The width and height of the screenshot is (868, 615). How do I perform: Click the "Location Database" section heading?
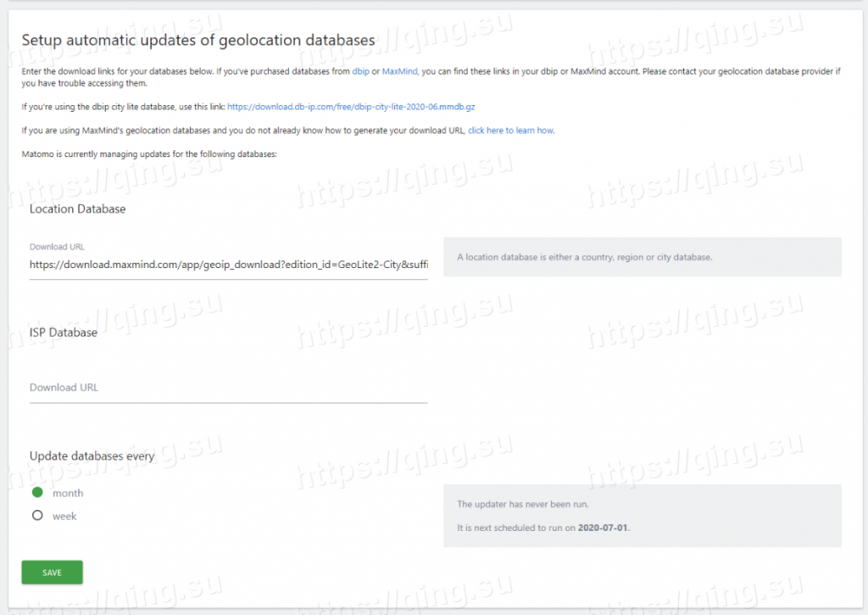77,209
